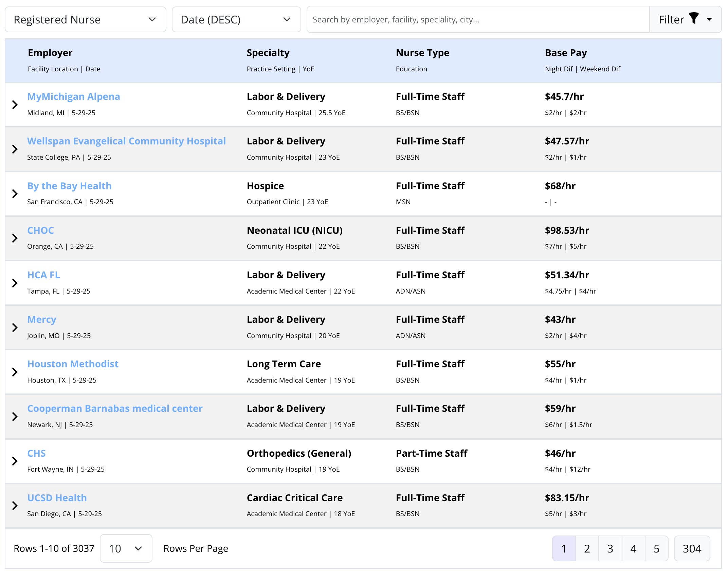This screenshot has height=579, width=728.
Task: Click the Rows 1-10 of 3037 text
Action: tap(54, 548)
